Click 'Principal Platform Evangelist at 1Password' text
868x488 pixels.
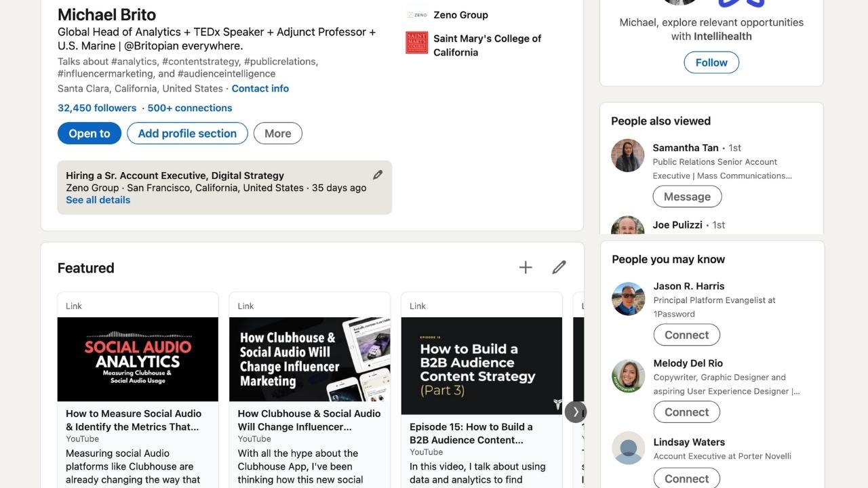point(714,307)
